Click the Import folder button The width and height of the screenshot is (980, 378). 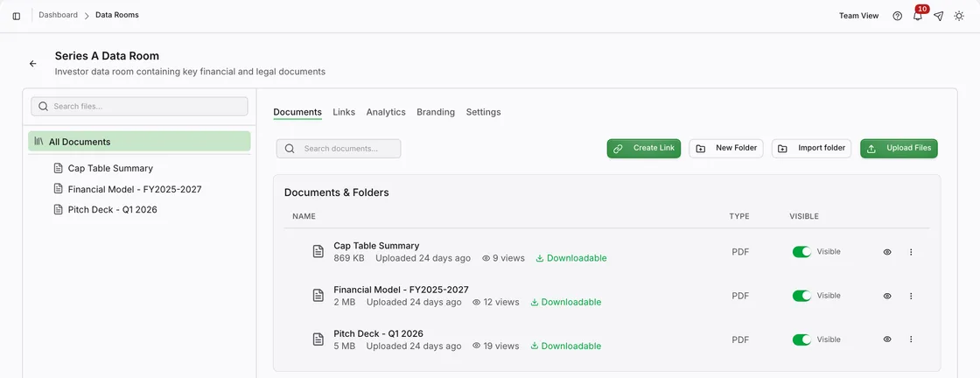coord(811,148)
